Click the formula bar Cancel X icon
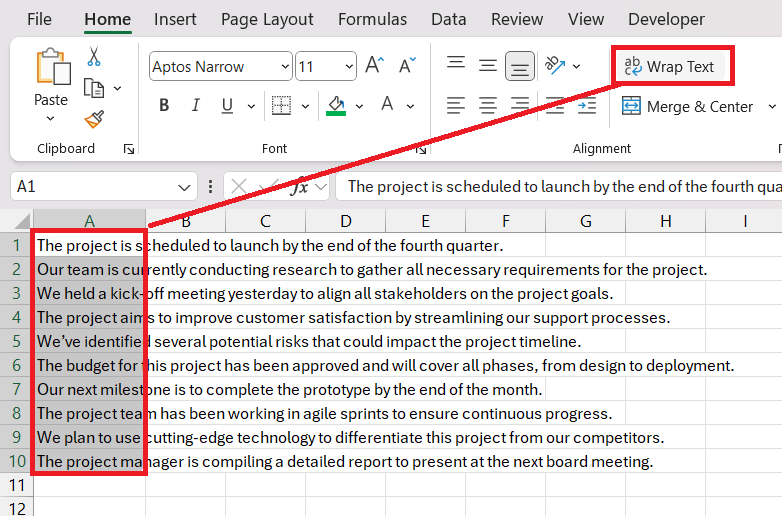This screenshot has height=516, width=782. [239, 187]
